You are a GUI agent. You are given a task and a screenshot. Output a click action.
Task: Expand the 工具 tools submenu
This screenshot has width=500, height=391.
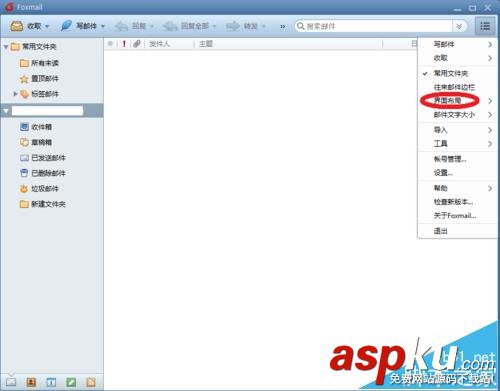457,144
